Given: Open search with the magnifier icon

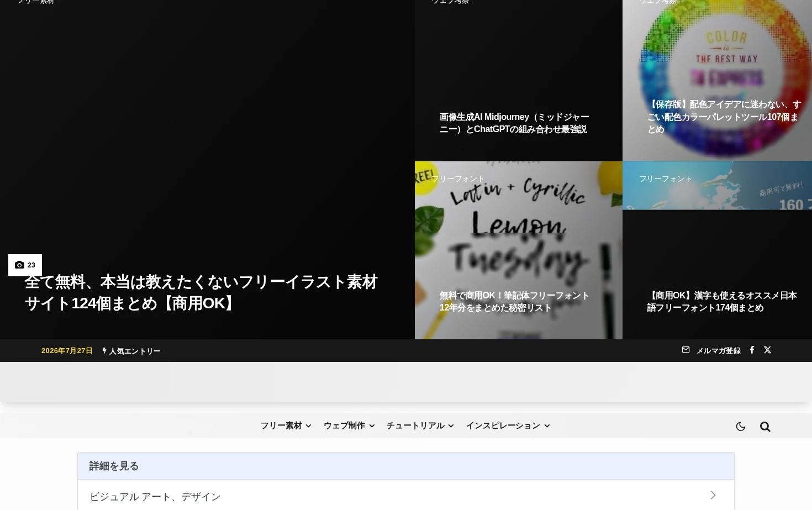Looking at the screenshot, I should click(x=765, y=426).
